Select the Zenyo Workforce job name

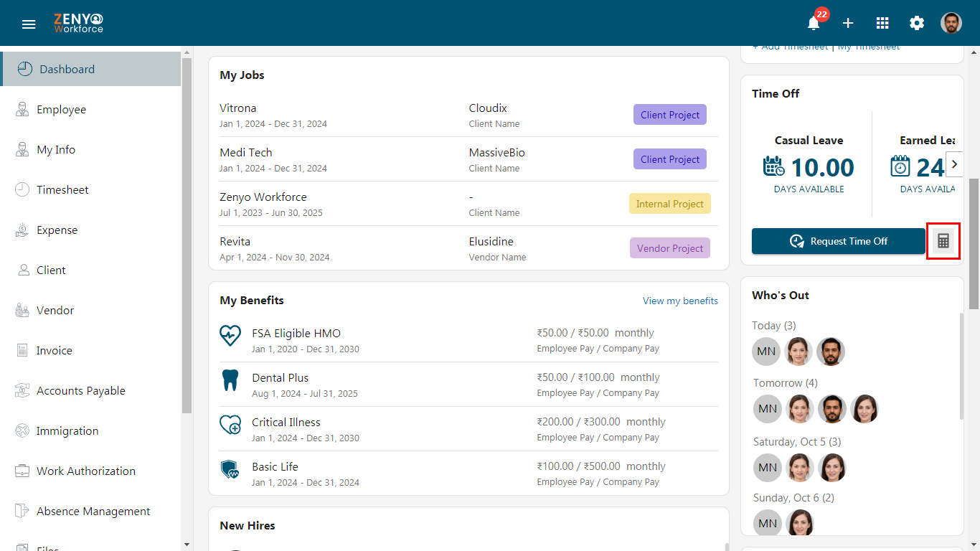pos(263,197)
